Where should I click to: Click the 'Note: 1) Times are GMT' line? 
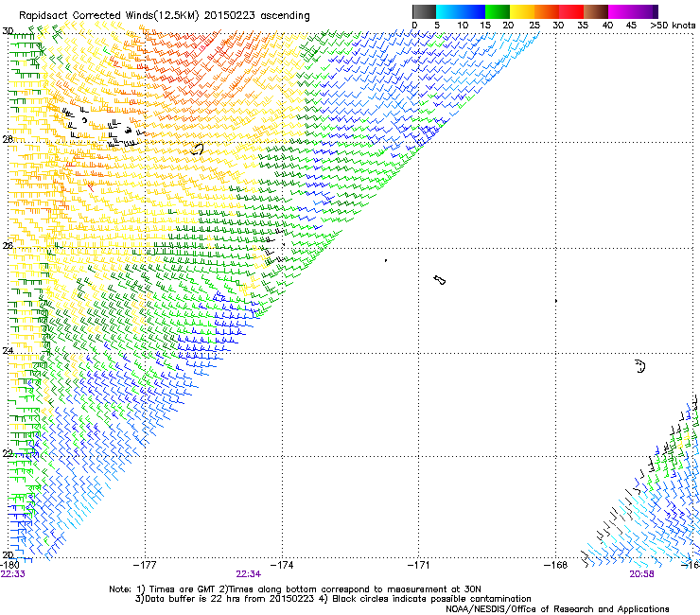[x=295, y=589]
